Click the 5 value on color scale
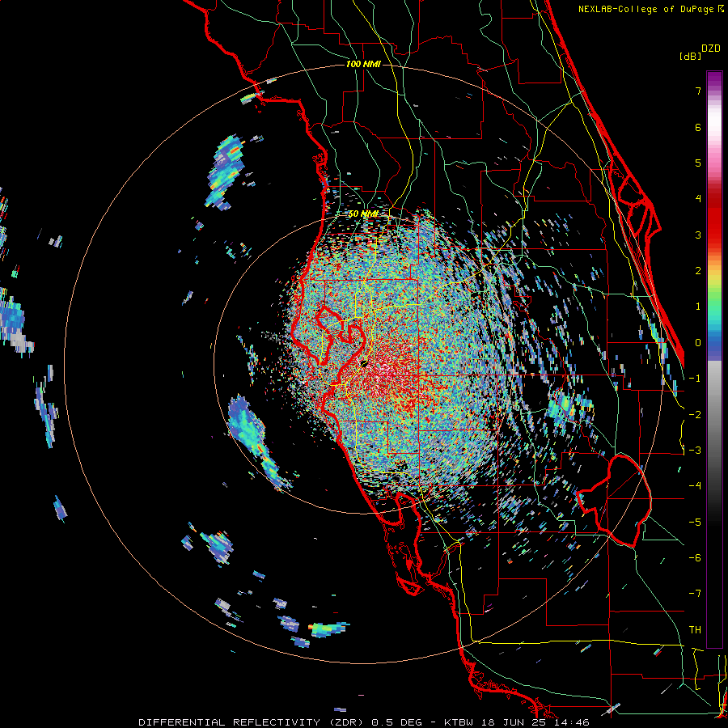 pos(698,163)
